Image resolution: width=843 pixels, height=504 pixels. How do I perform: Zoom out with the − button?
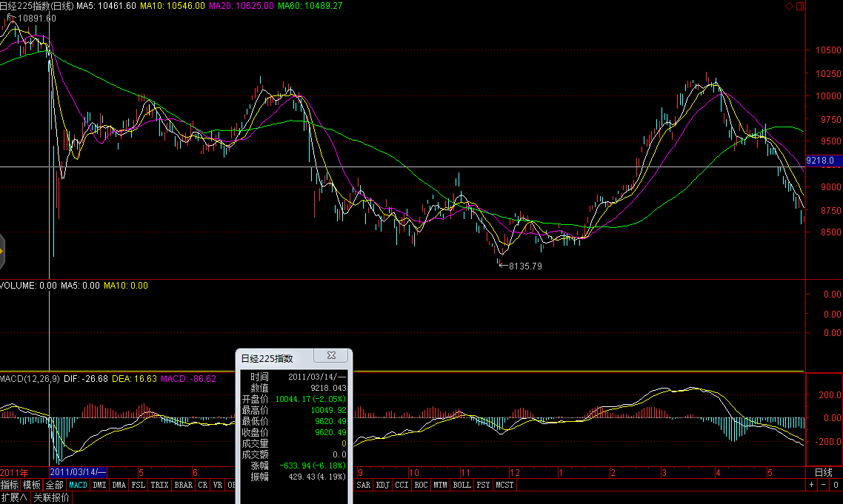[x=823, y=485]
